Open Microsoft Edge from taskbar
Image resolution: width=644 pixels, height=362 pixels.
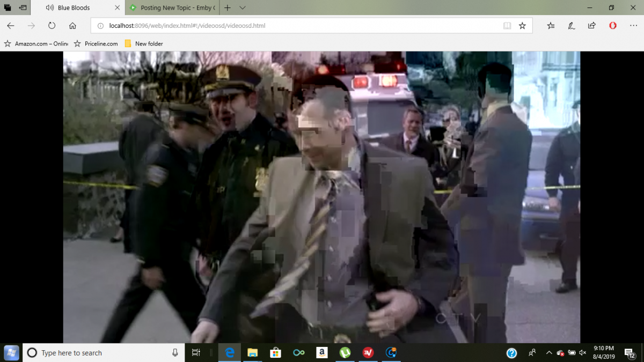[x=229, y=352]
